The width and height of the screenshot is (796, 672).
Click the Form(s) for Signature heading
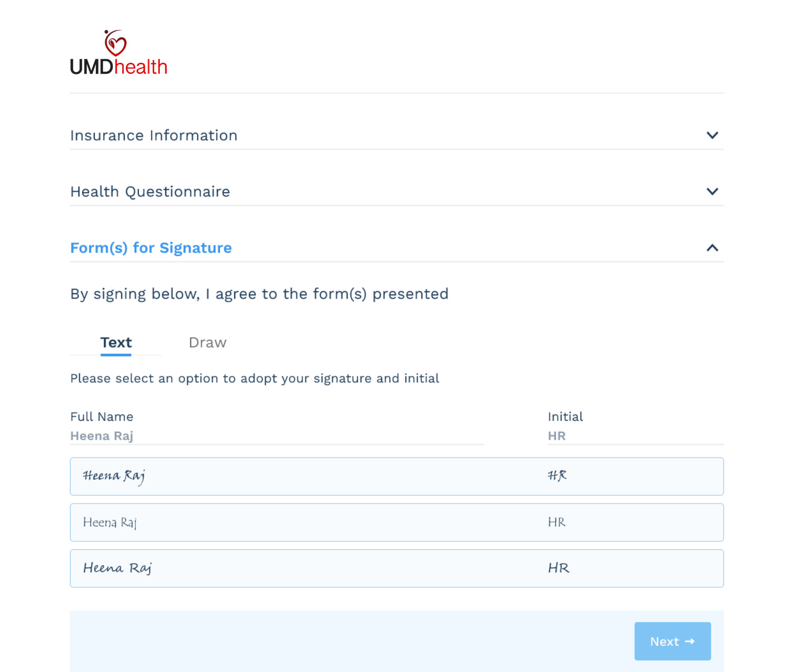click(151, 248)
